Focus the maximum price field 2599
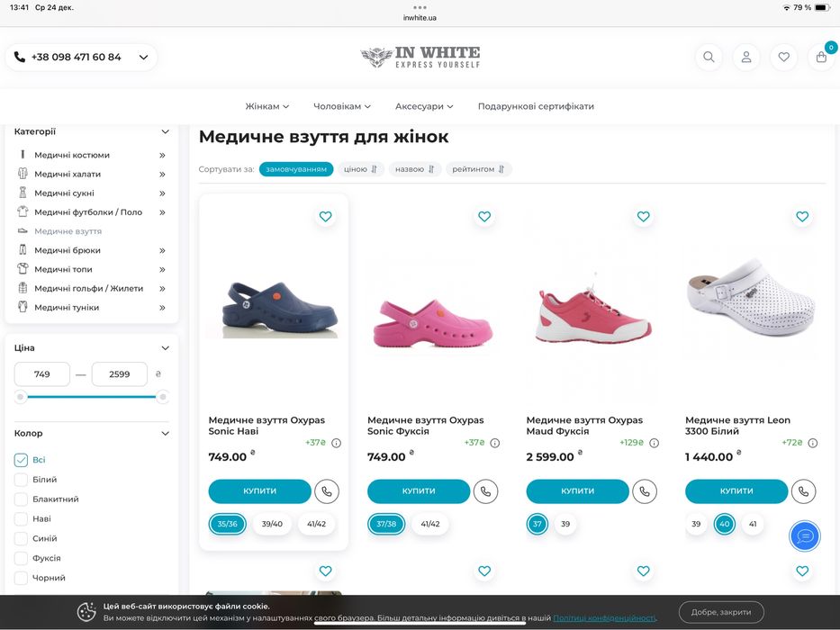The image size is (840, 630). click(120, 374)
